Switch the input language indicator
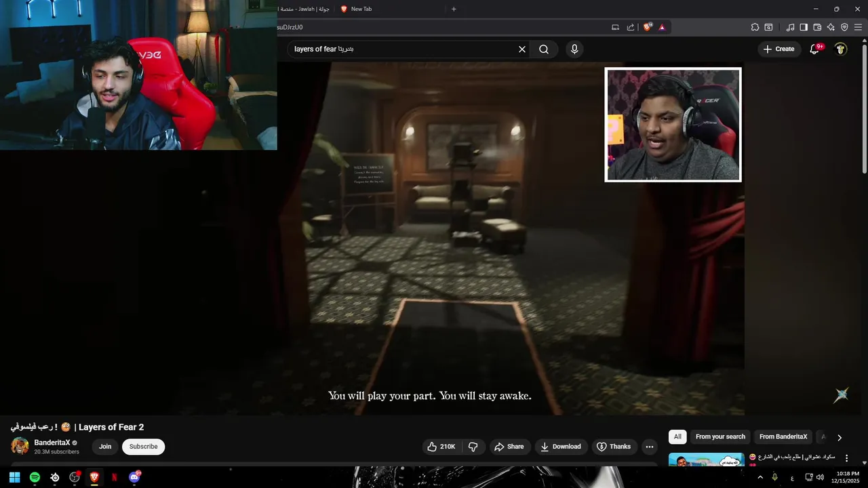The width and height of the screenshot is (868, 488). (792, 478)
